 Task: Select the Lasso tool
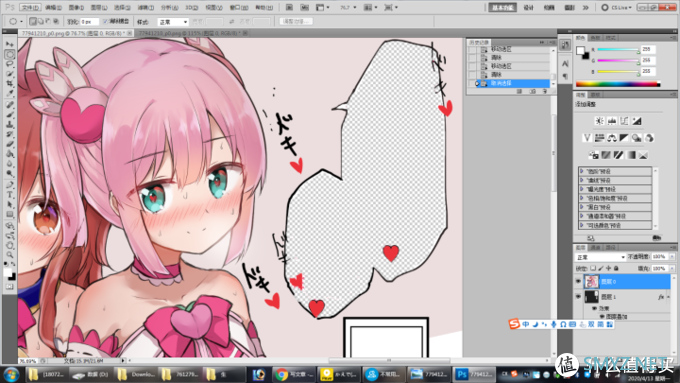point(10,64)
